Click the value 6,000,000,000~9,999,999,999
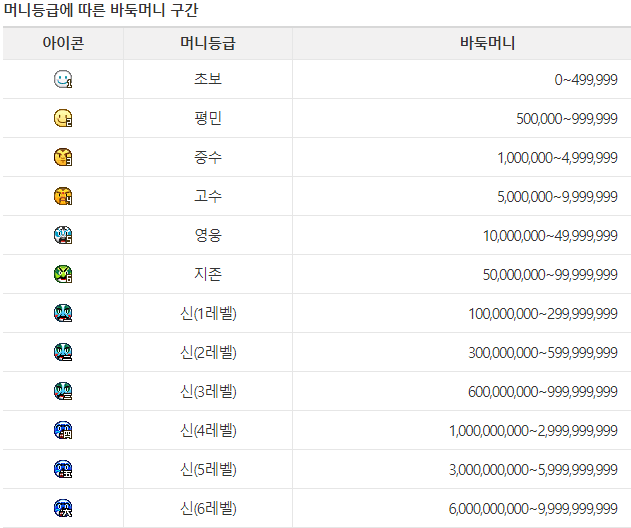This screenshot has height=528, width=631. point(533,509)
